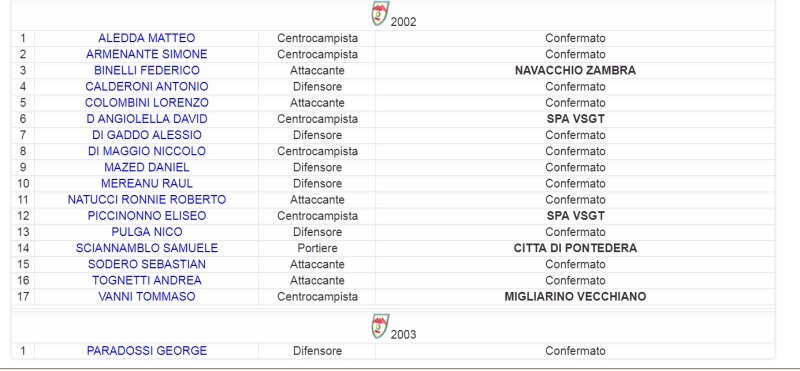Click COLOMBINI LORENZO name link
Screen dimensions: 800x371
click(x=146, y=103)
